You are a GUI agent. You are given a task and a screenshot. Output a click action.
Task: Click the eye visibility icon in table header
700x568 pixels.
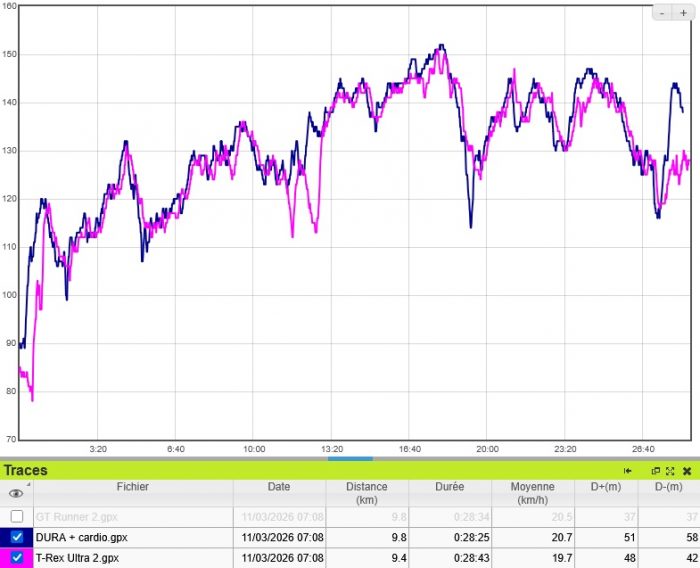point(16,493)
